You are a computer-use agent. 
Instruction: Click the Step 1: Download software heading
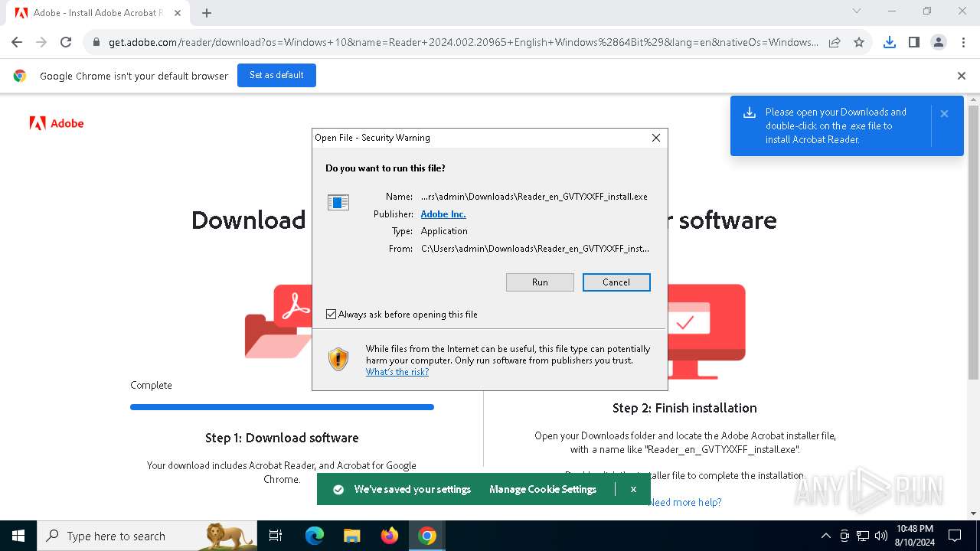coord(282,438)
